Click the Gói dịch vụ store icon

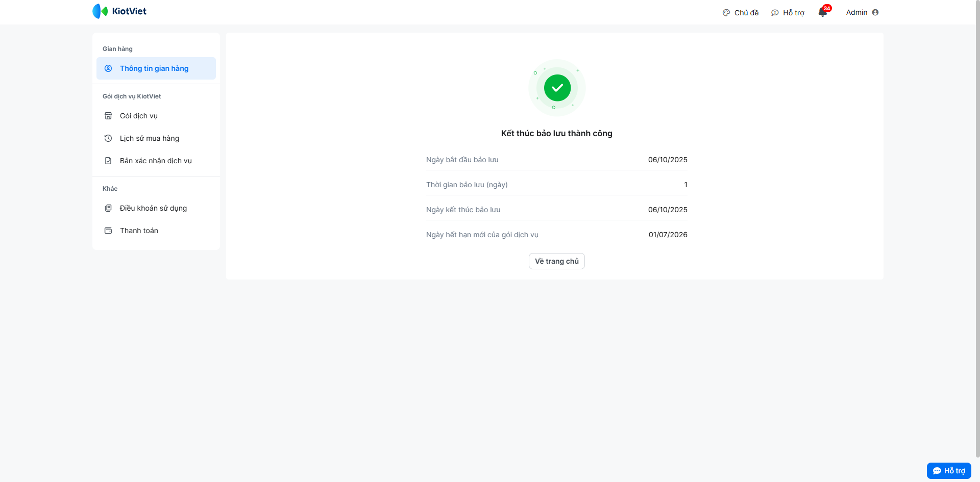[108, 116]
